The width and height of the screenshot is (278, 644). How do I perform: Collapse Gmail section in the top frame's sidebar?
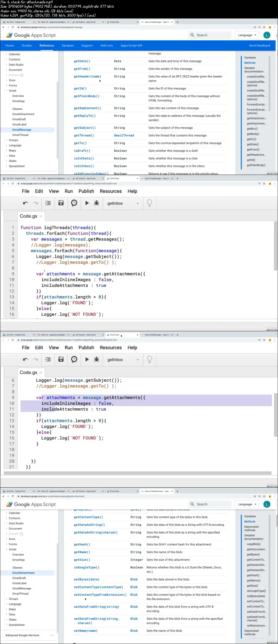[7, 91]
